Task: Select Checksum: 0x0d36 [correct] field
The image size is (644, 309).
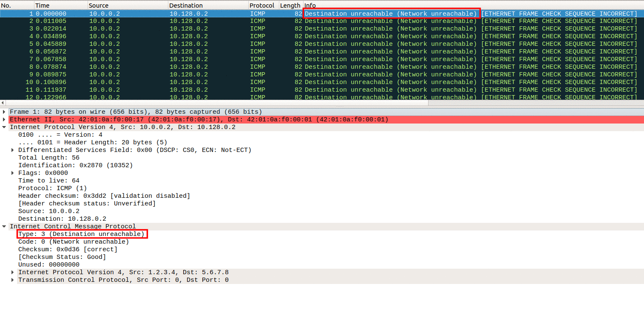Action: [x=68, y=250]
